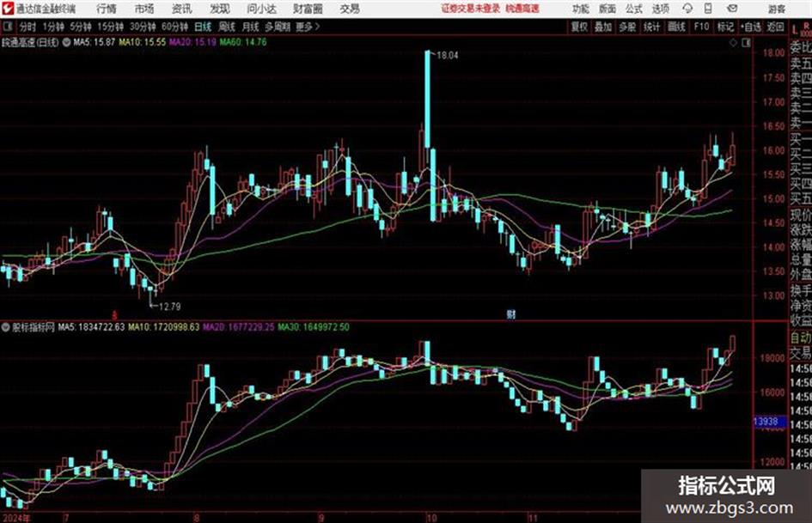Screen dimensions: 812x523
Task: Switch to the 月线 monthly tab
Action: 250,27
